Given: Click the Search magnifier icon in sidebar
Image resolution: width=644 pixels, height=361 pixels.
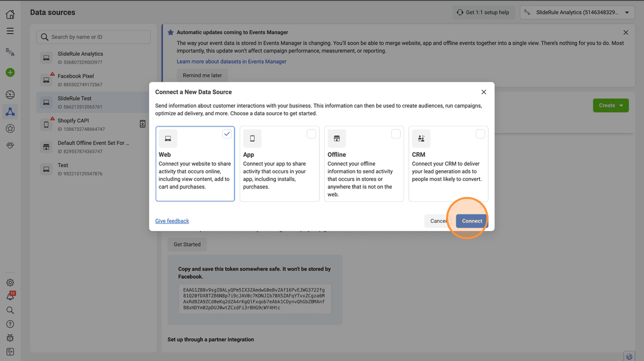Looking at the screenshot, I should (10, 310).
